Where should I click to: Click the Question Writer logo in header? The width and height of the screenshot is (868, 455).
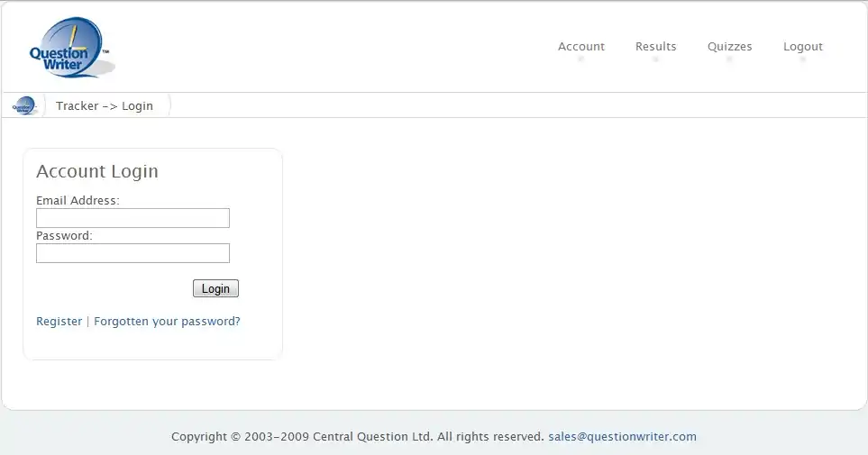coord(69,49)
